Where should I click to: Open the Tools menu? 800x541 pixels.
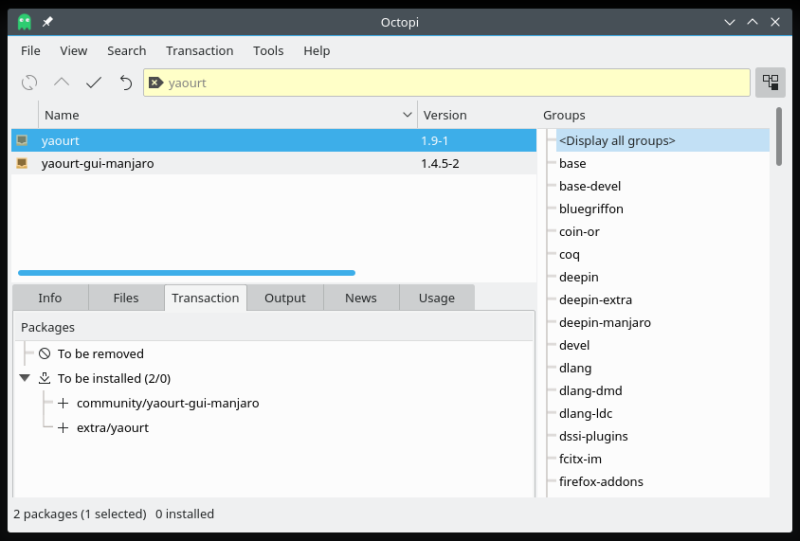[x=268, y=51]
